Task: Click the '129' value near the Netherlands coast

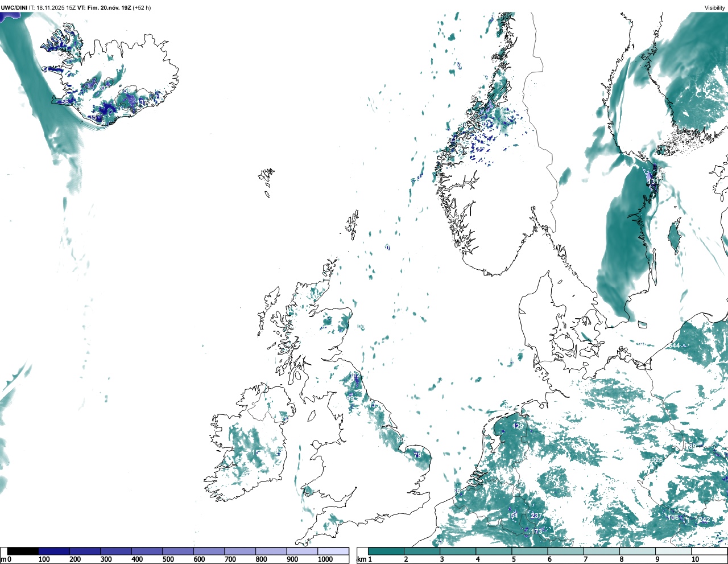Action: click(x=518, y=426)
